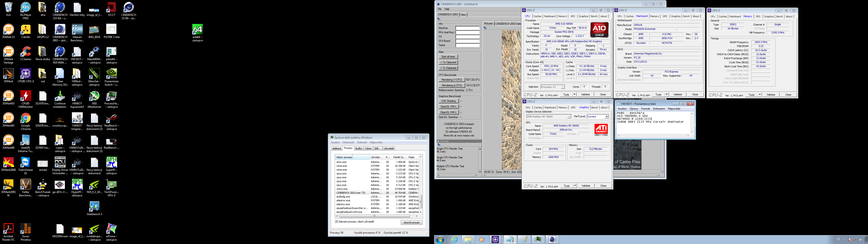Image resolution: width=868 pixels, height=244 pixels.
Task: Click the CPU-Z taskbar icon
Action: click(495, 240)
